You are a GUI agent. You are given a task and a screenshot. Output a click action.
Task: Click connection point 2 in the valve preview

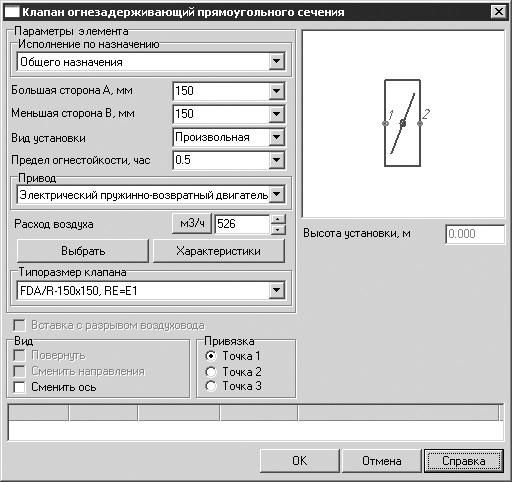point(420,123)
